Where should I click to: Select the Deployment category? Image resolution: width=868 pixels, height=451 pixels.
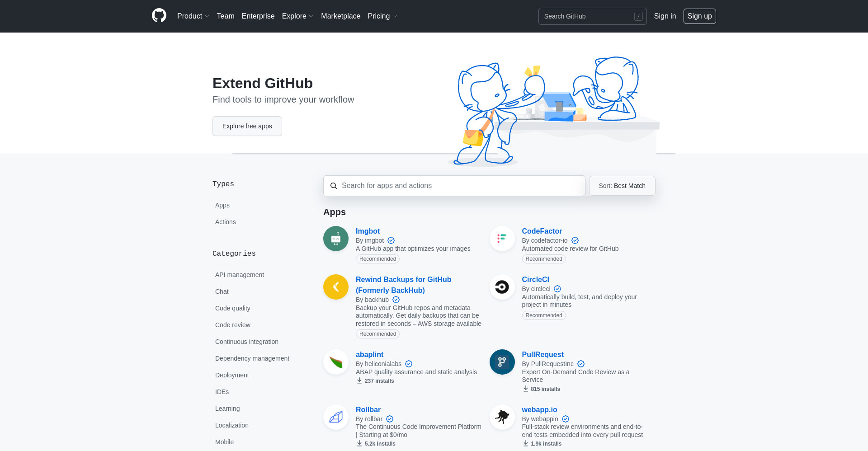tap(232, 375)
